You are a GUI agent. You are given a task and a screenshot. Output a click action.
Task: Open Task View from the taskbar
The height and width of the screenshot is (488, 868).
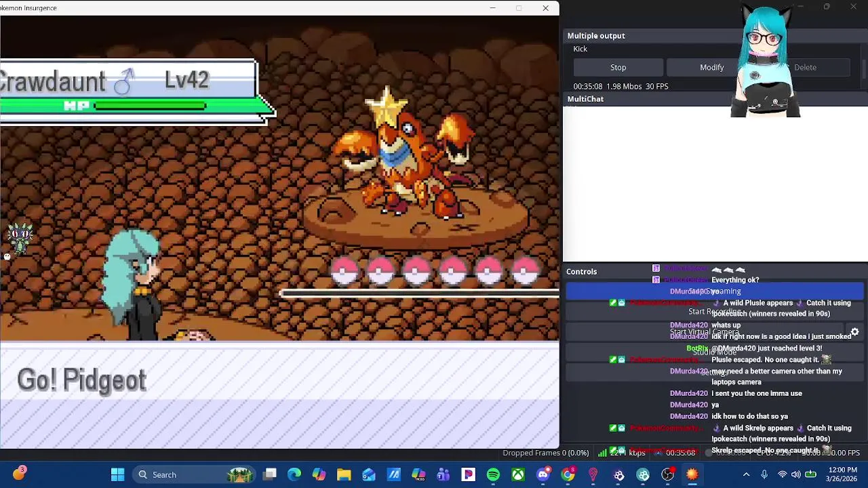click(270, 474)
